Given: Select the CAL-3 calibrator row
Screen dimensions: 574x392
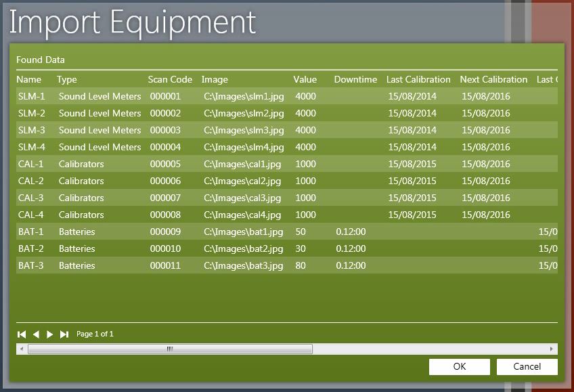Looking at the screenshot, I should point(31,198).
